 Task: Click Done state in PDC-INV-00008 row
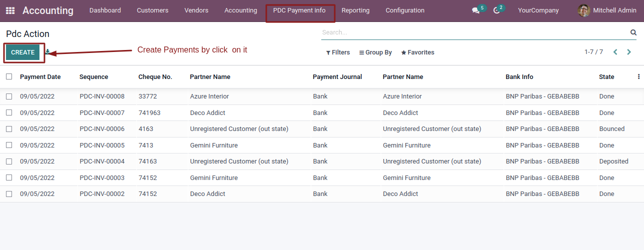point(607,96)
